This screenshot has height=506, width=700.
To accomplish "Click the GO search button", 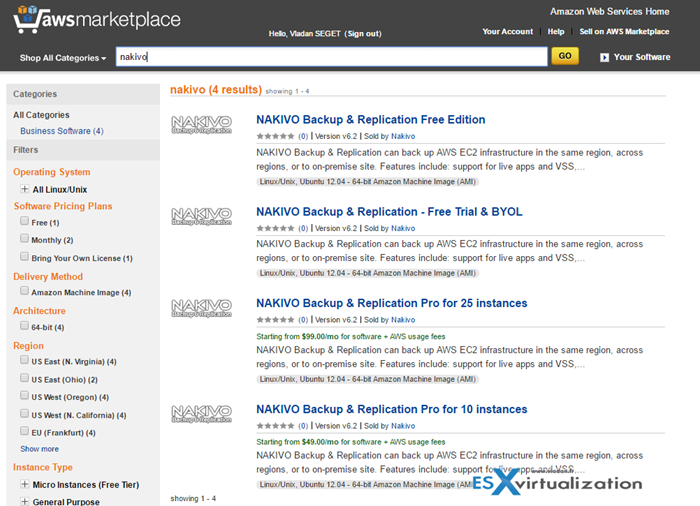I will [x=565, y=56].
